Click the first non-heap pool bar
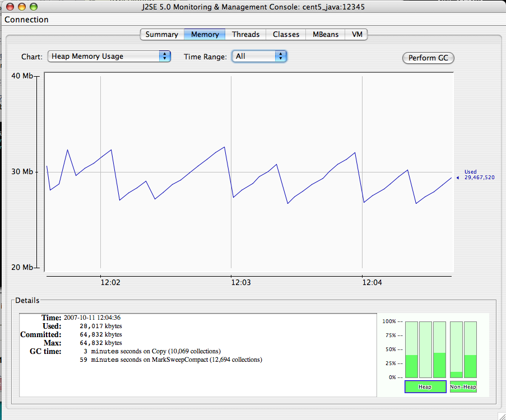506x420 pixels. [x=456, y=349]
